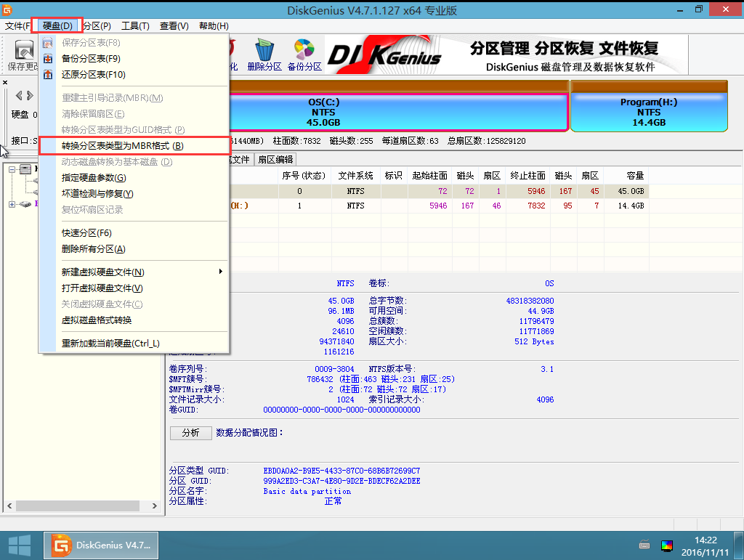This screenshot has height=560, width=744.
Task: Open the 分区(P) menu
Action: [97, 26]
